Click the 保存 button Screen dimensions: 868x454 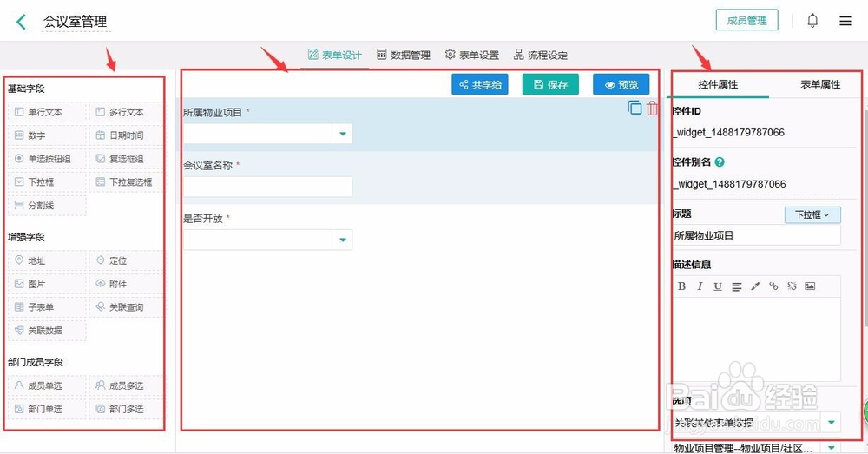click(x=550, y=85)
